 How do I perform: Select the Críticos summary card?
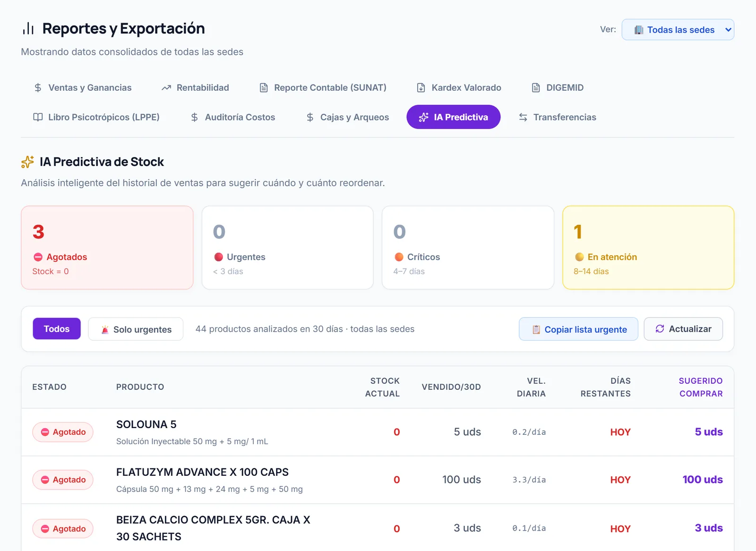click(468, 248)
